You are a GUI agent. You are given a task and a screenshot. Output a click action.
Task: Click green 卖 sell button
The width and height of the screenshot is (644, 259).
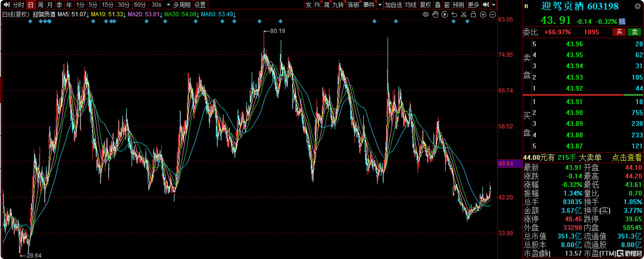[634, 32]
